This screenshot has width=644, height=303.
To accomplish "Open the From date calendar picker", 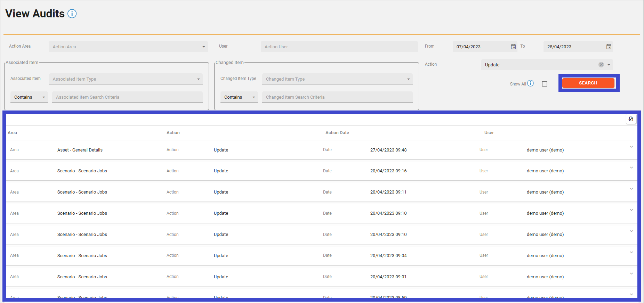I will [513, 47].
